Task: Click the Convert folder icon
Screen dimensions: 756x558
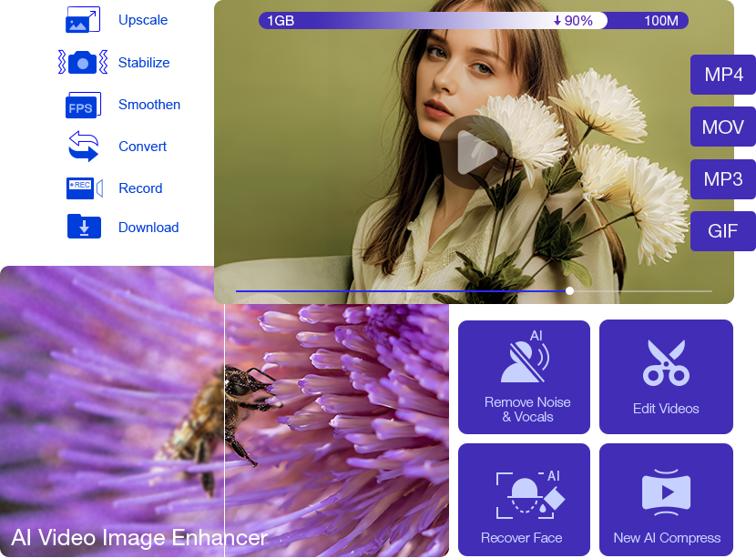Action: [83, 147]
